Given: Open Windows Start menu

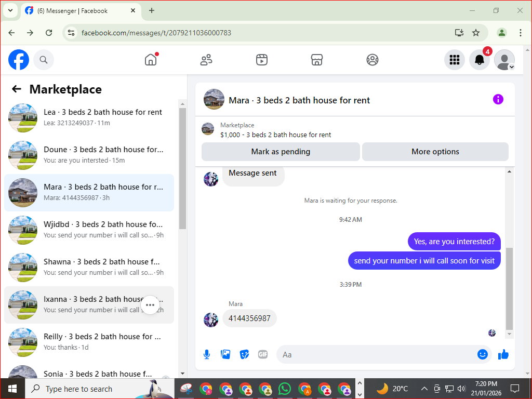Looking at the screenshot, I should [x=12, y=389].
